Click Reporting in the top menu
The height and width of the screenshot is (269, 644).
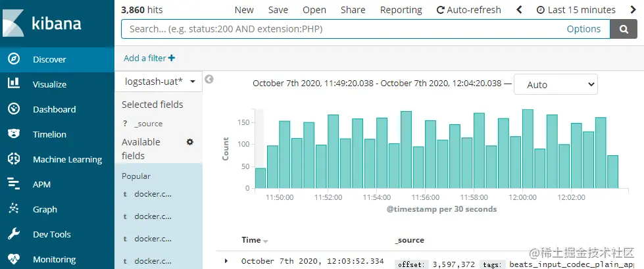click(401, 10)
